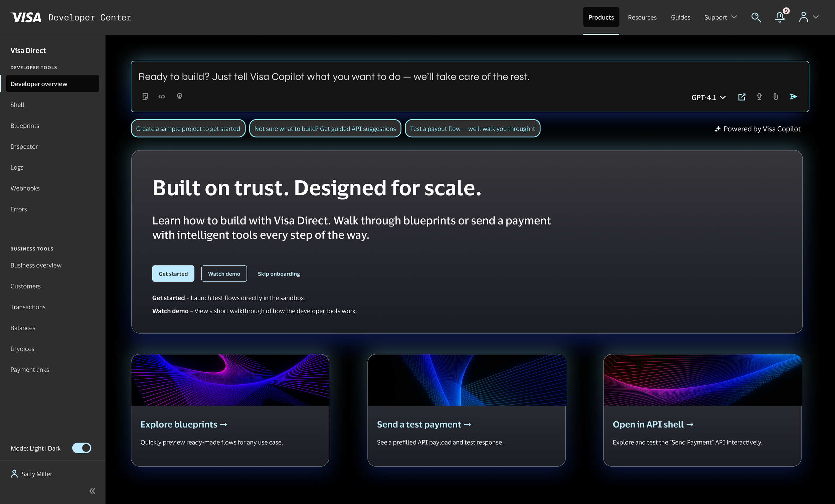The height and width of the screenshot is (504, 835).
Task: Click the Watch demo button
Action: coord(224,274)
